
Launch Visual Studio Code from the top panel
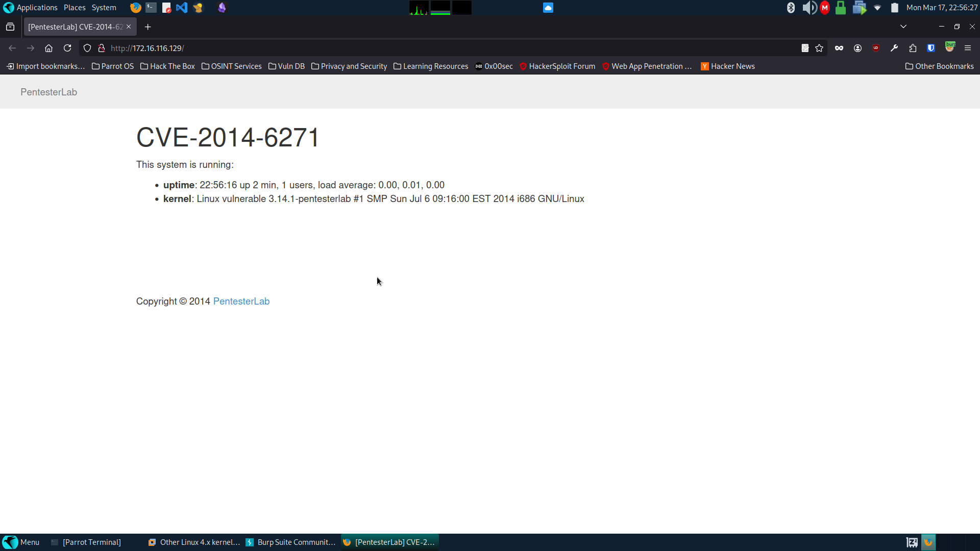(x=182, y=7)
